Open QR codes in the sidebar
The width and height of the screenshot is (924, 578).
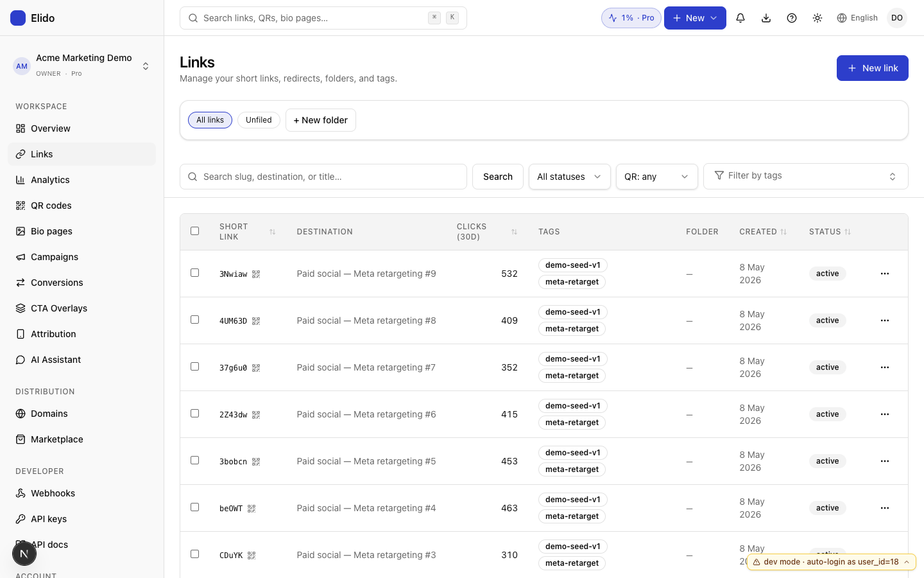[x=81, y=206]
